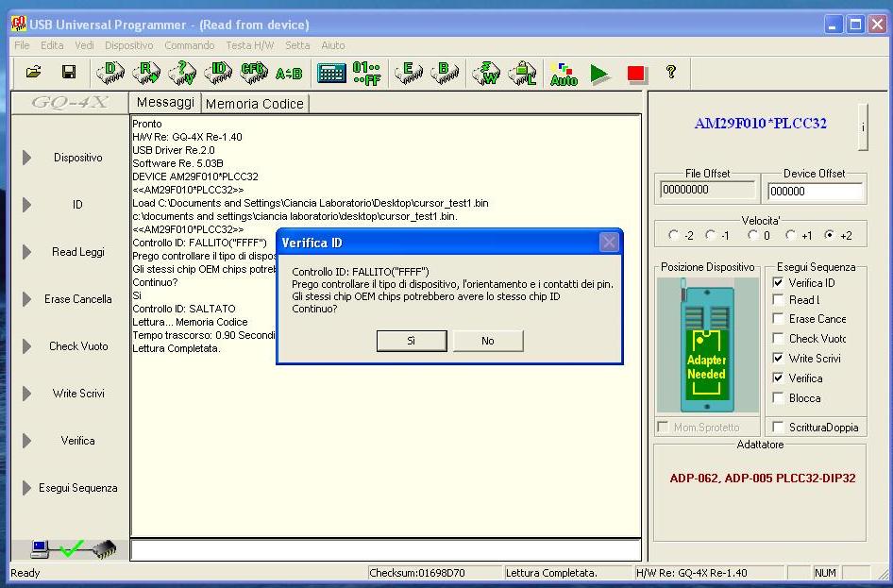Click the Adapter Needed socket picture
The width and height of the screenshot is (893, 588).
pyautogui.click(x=707, y=344)
